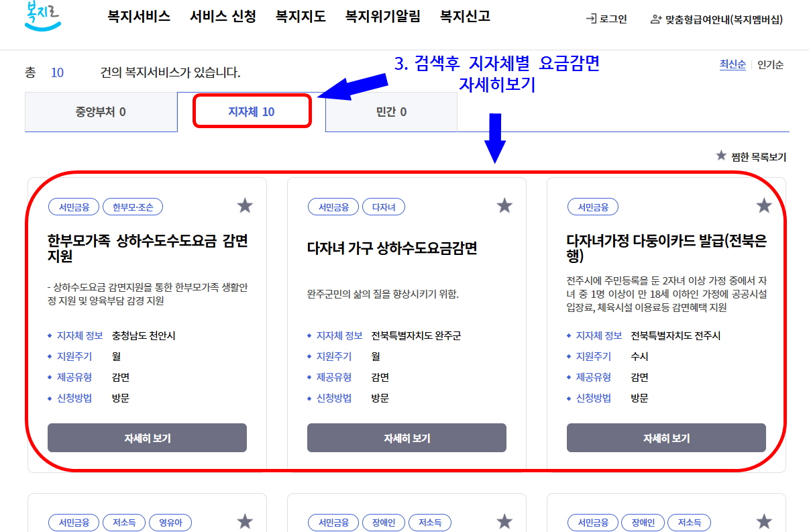This screenshot has width=809, height=532.
Task: Click the text 전북특별자치도 전주시
Action: (x=676, y=335)
